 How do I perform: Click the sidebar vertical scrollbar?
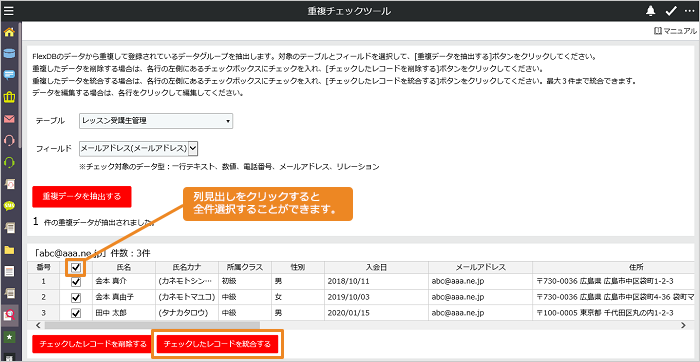pos(20,85)
